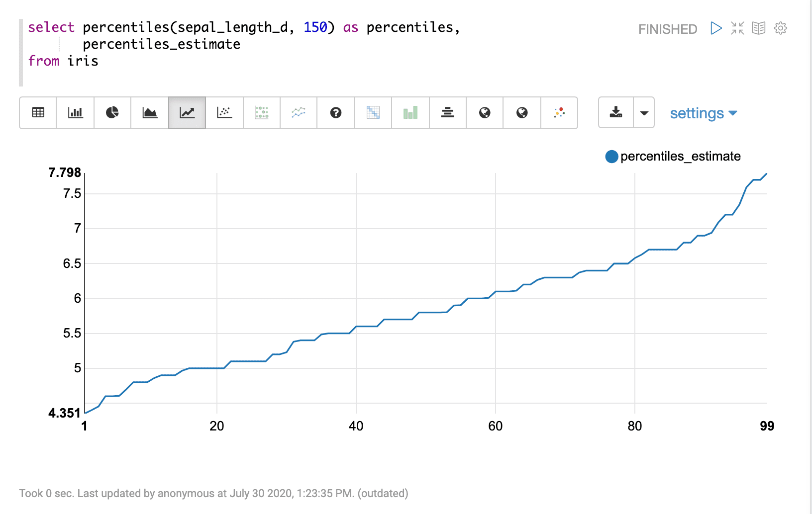The height and width of the screenshot is (514, 812).
Task: Expand the download format dropdown arrow
Action: (x=644, y=113)
